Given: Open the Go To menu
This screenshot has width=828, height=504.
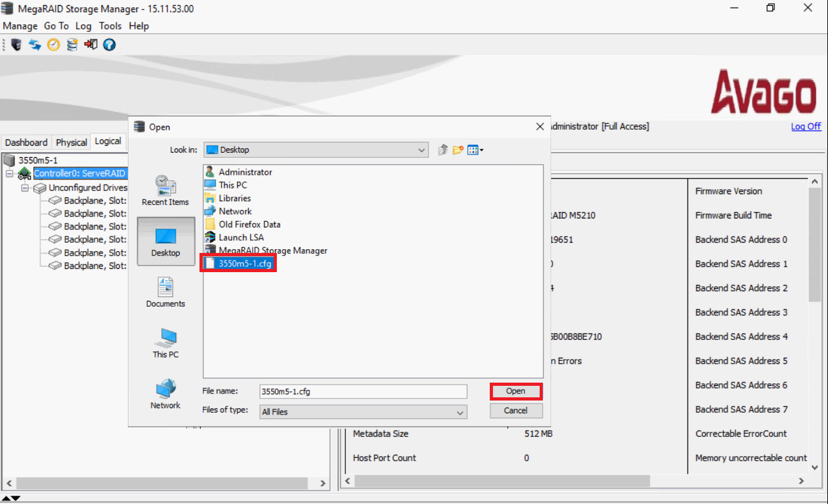Looking at the screenshot, I should point(56,26).
